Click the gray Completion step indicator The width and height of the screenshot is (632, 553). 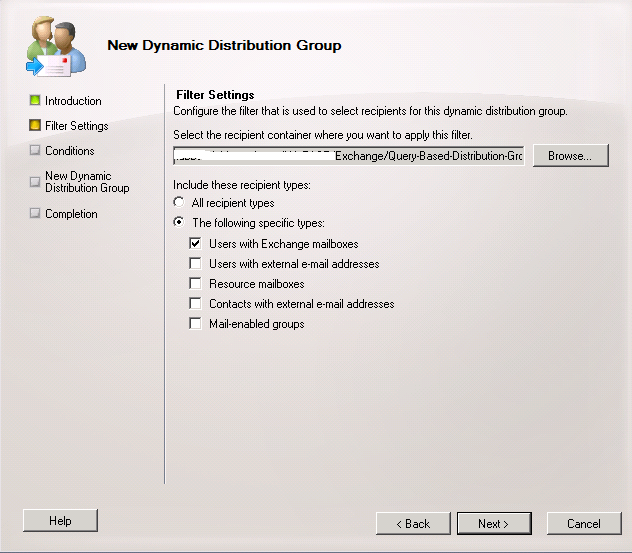(x=35, y=214)
